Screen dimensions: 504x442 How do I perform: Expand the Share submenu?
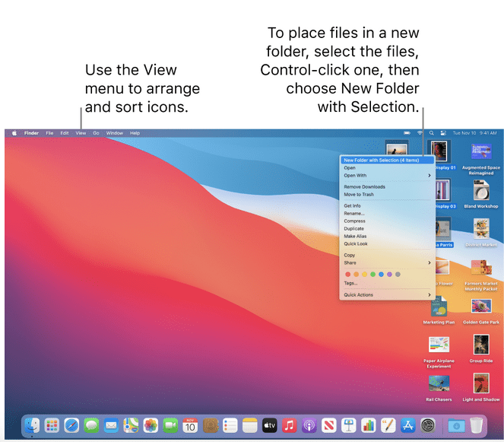[388, 262]
